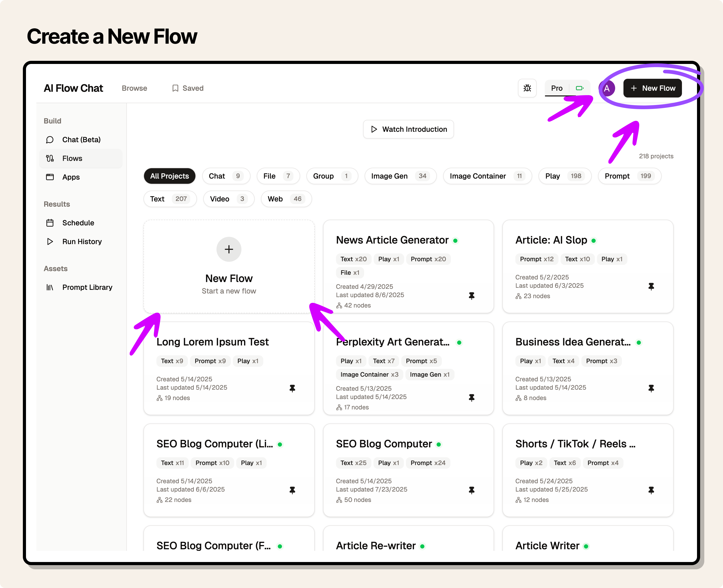Open Schedule in sidebar
Screen dimensions: 723x588
click(x=81, y=223)
